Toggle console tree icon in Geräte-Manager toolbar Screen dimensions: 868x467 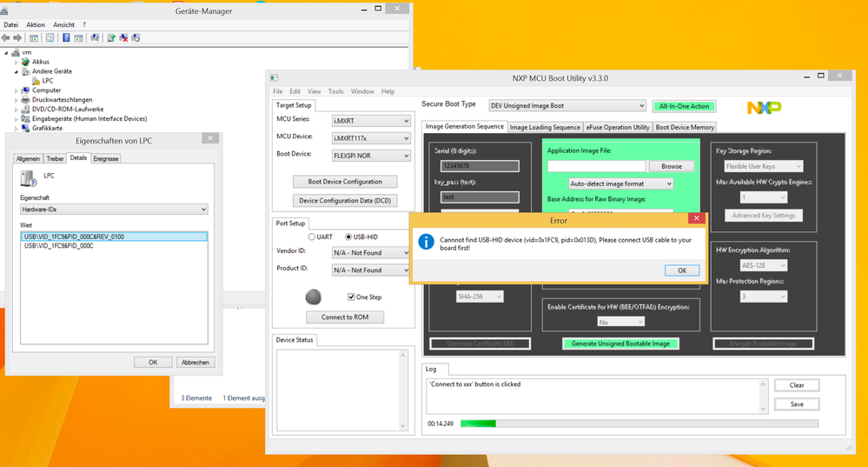pyautogui.click(x=34, y=37)
